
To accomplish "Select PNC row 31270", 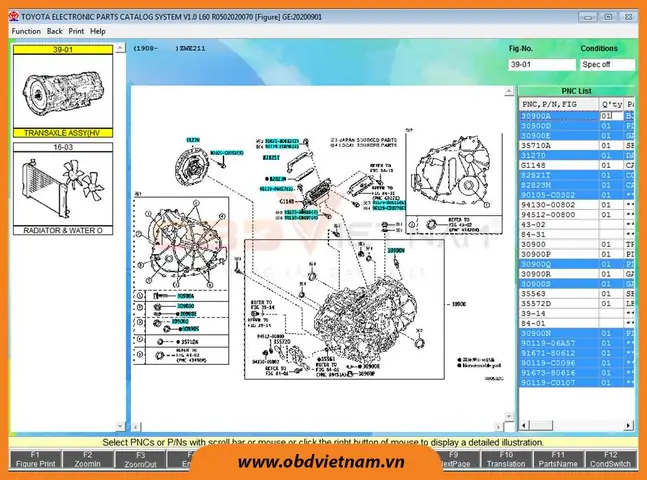I will [577, 156].
